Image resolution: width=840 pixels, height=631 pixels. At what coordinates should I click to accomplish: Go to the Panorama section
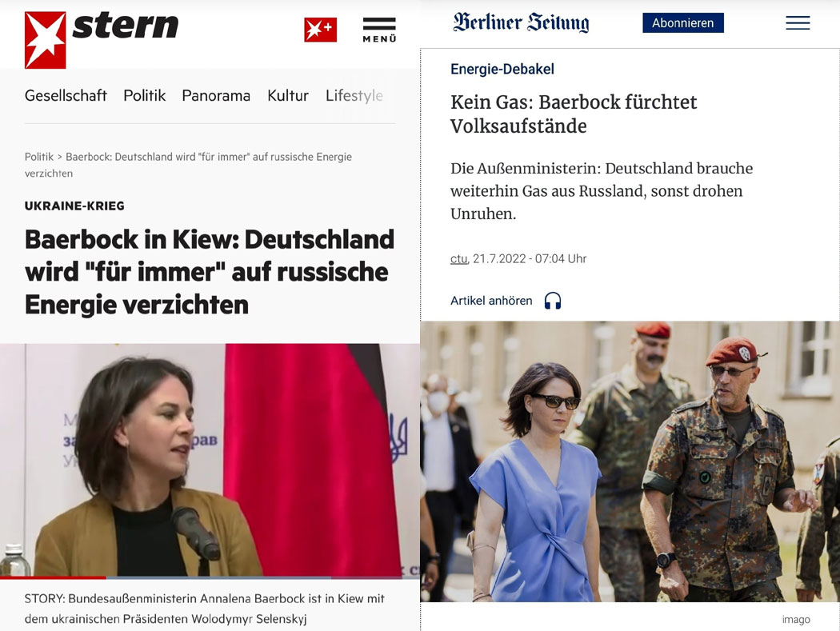216,95
